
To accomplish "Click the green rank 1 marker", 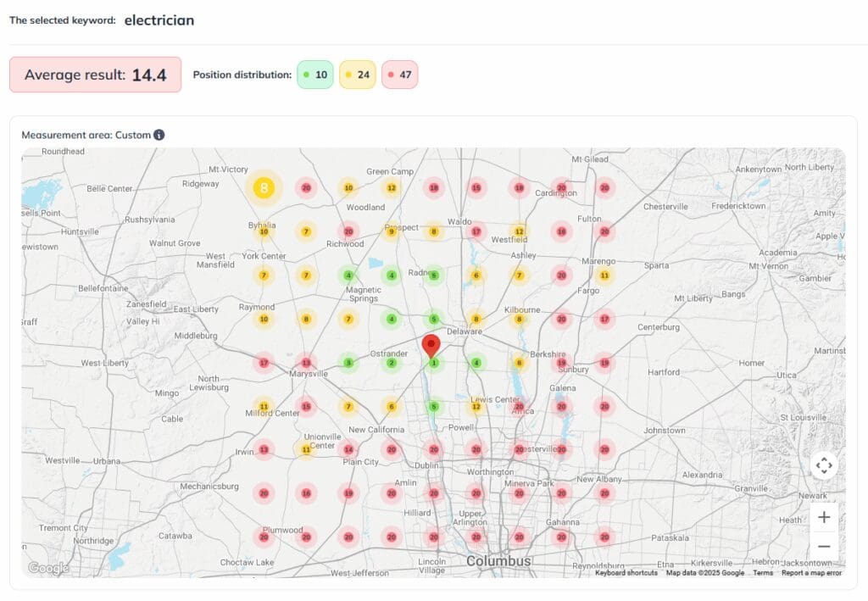I will [x=434, y=364].
